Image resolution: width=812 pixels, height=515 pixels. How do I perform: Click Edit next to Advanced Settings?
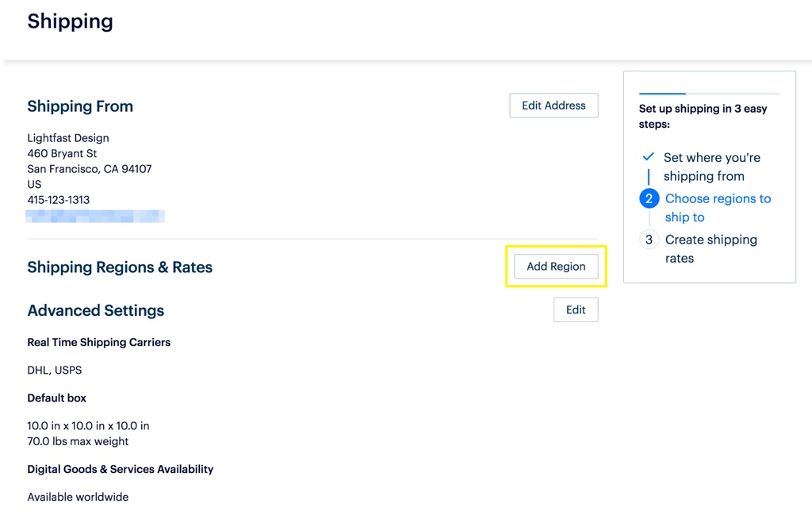click(x=576, y=309)
